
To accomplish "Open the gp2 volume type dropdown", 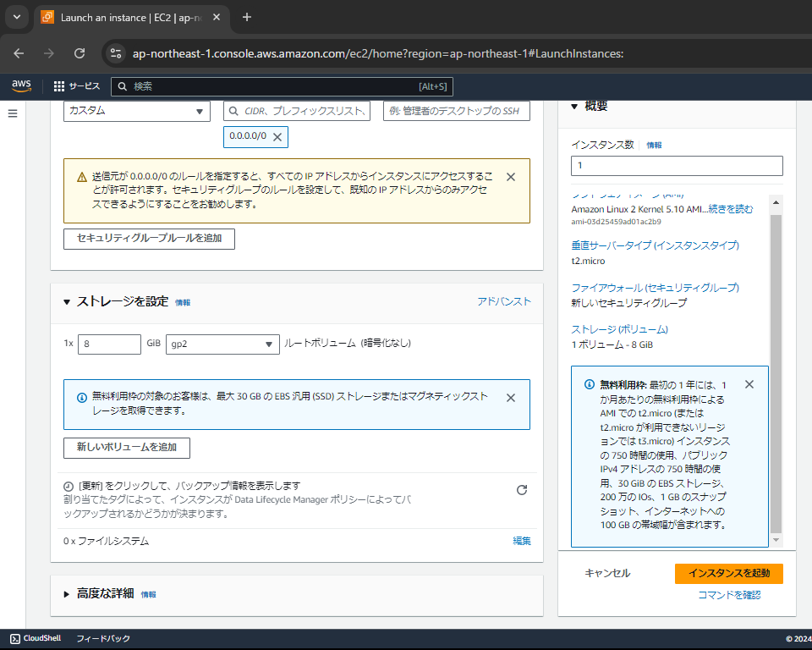I will coord(222,344).
